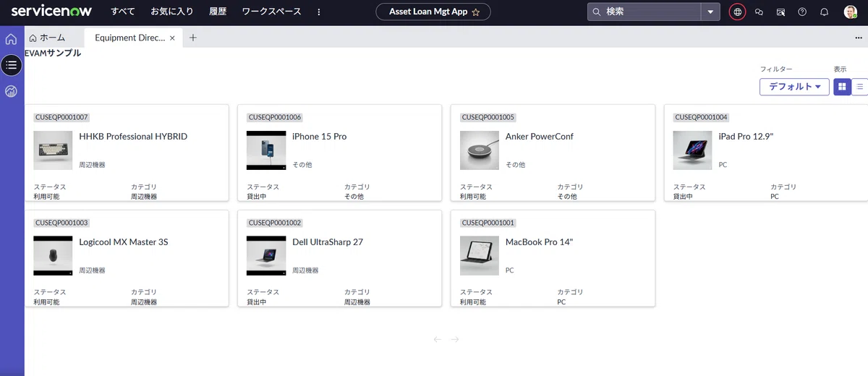Open the list icon in left sidebar
Viewport: 868px width, 376px height.
point(11,65)
